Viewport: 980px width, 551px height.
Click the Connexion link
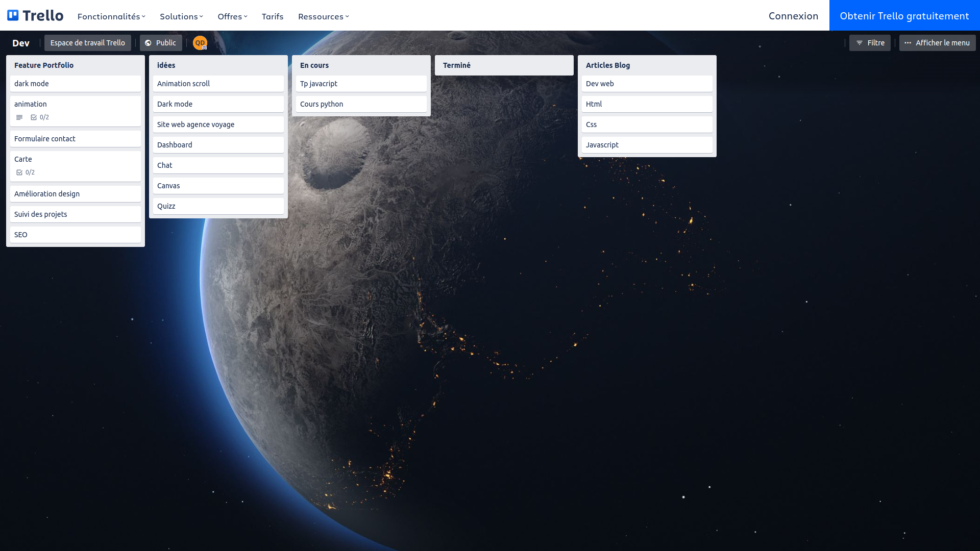point(793,16)
